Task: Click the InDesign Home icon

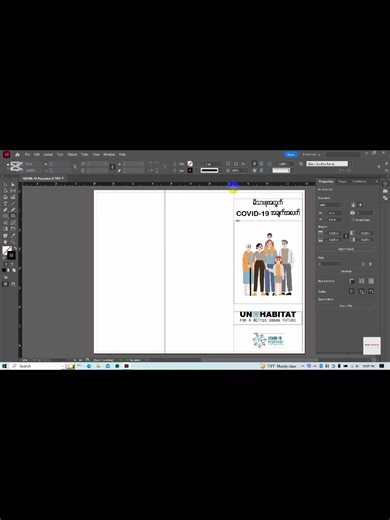Action: [x=17, y=155]
